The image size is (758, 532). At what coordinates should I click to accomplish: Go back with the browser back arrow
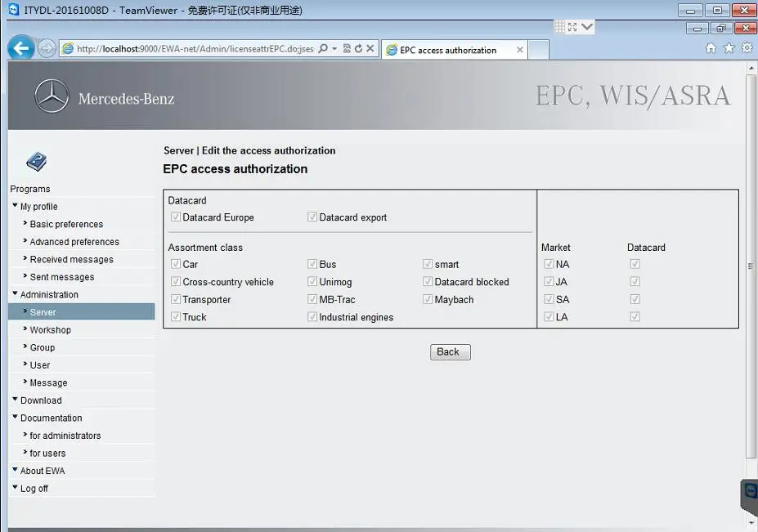point(21,48)
